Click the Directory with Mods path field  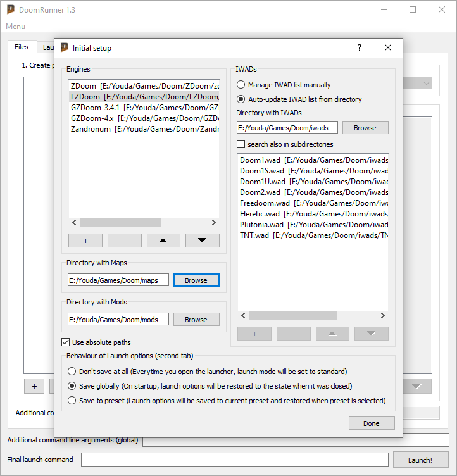tap(118, 320)
